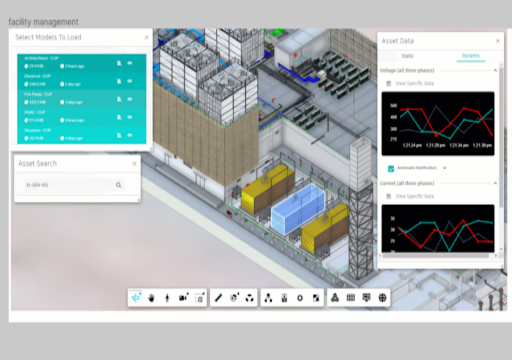
Task: Open the Section Analysis tool
Action: (234, 297)
